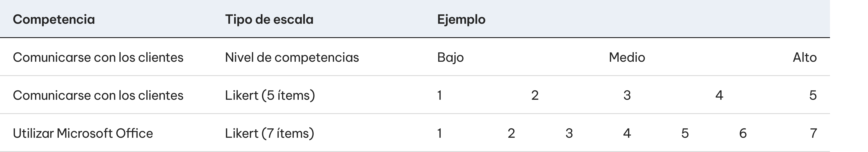Screen dimensions: 868x152
Task: Select the Likert (5 ítems) cell
Action: click(x=270, y=95)
